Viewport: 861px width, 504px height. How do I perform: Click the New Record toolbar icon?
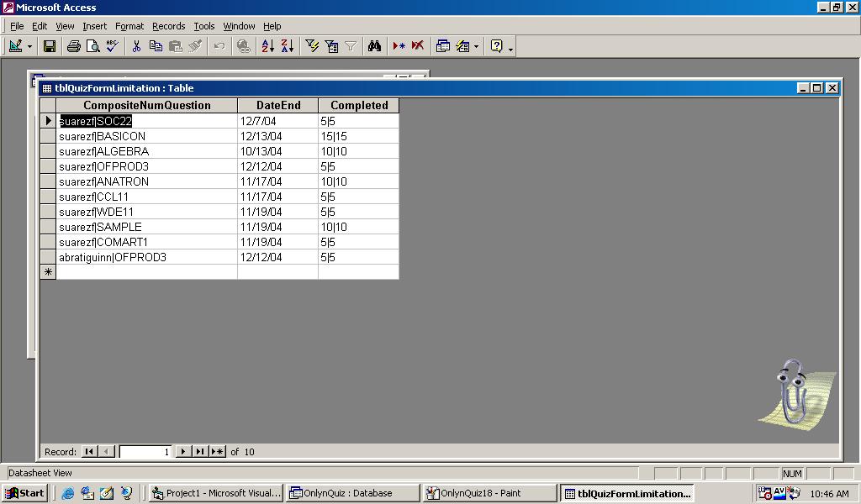(x=399, y=46)
